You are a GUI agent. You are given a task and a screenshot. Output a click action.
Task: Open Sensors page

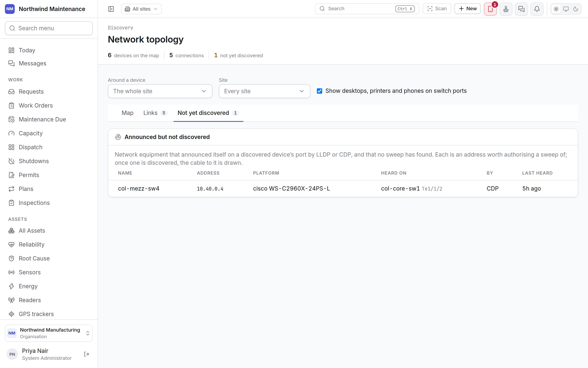click(x=49, y=272)
